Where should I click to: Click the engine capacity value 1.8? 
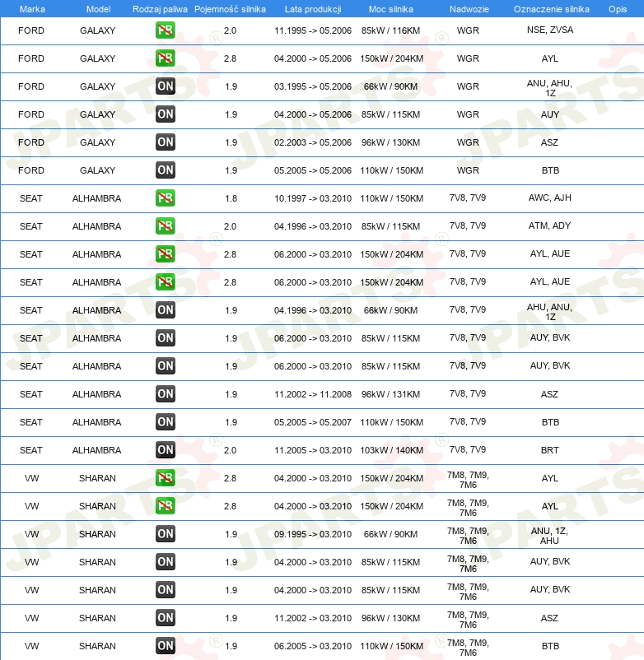click(x=231, y=198)
